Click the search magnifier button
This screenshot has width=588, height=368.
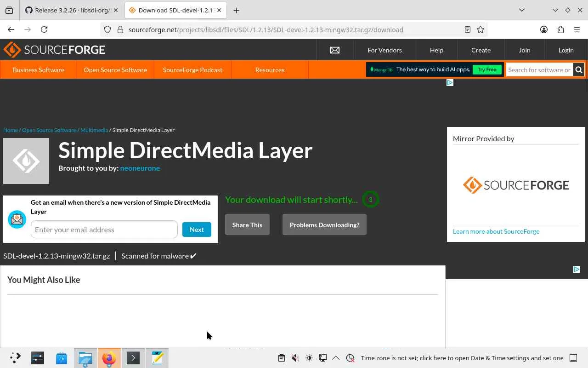(579, 70)
